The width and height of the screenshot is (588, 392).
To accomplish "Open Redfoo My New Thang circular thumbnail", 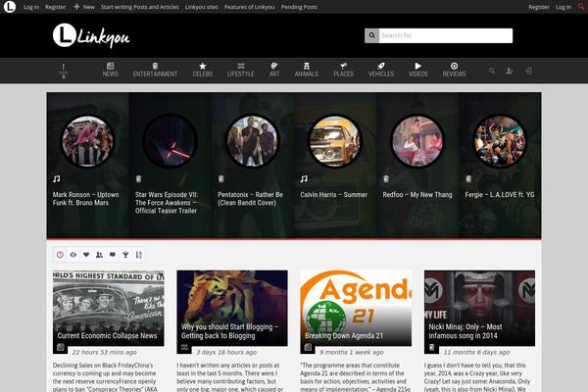I will point(417,141).
